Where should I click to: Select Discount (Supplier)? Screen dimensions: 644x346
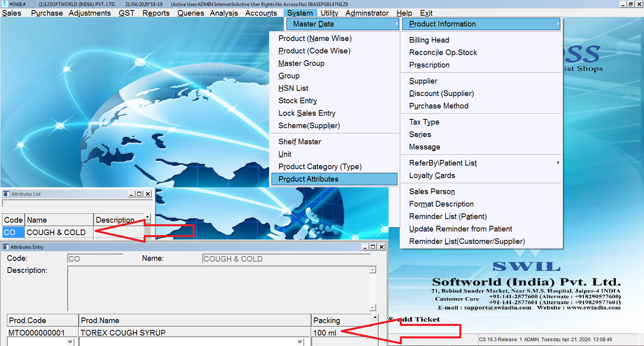pos(441,94)
